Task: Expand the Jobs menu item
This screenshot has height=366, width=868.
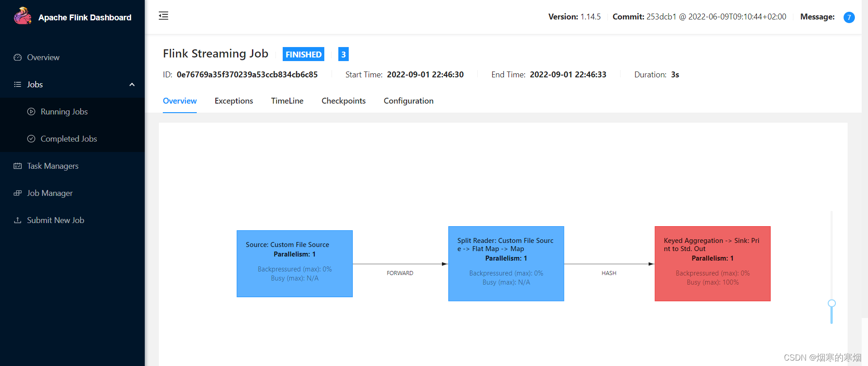Action: [x=72, y=85]
